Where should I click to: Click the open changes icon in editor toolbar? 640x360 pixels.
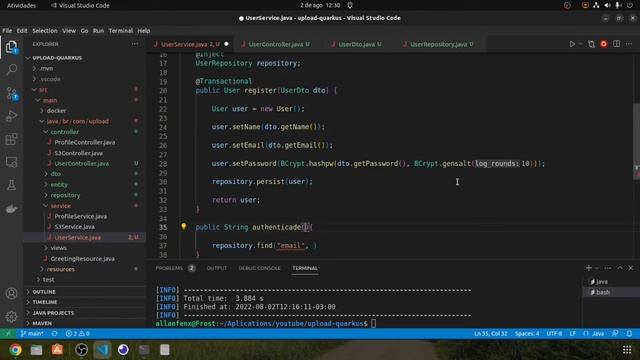(x=591, y=44)
